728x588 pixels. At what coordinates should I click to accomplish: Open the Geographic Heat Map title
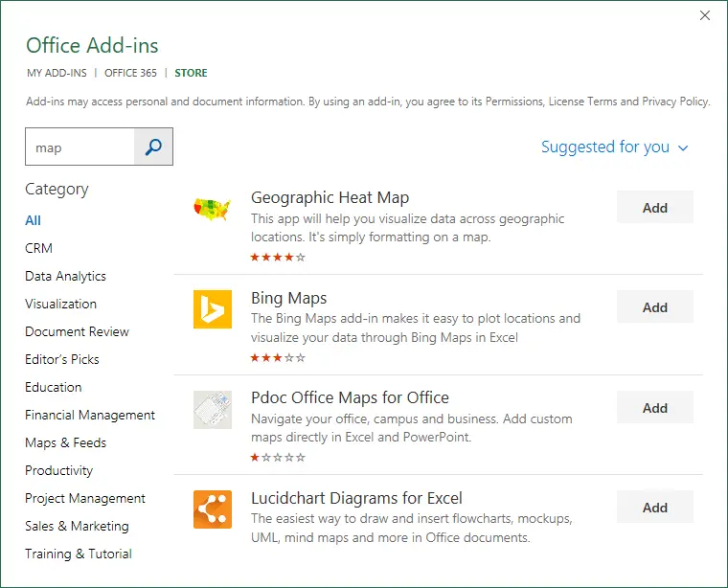pos(330,197)
